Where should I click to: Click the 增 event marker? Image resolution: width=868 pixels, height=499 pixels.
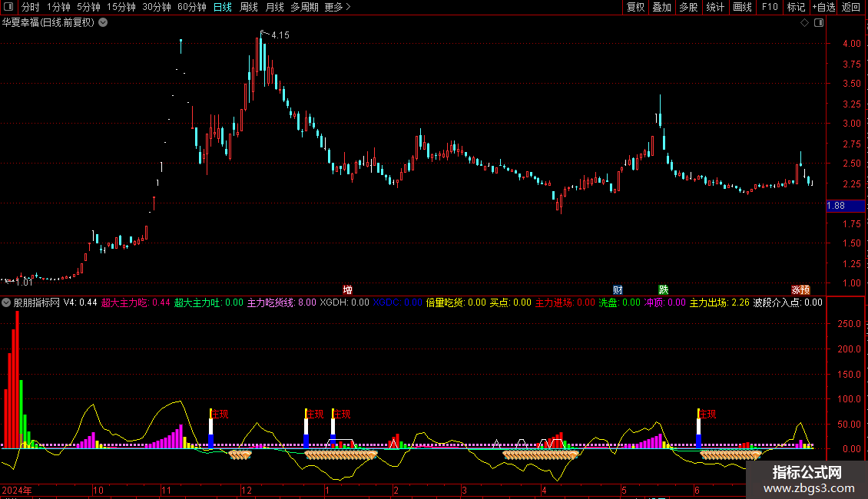[348, 289]
